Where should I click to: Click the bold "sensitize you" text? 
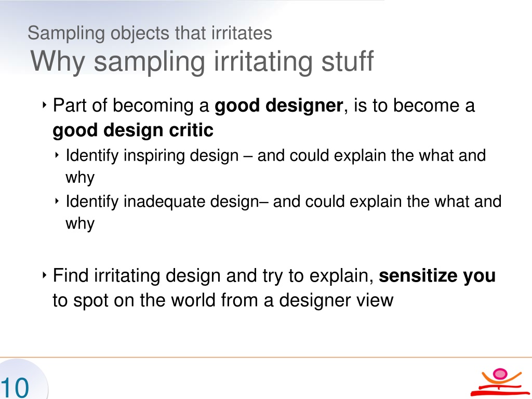(437, 276)
